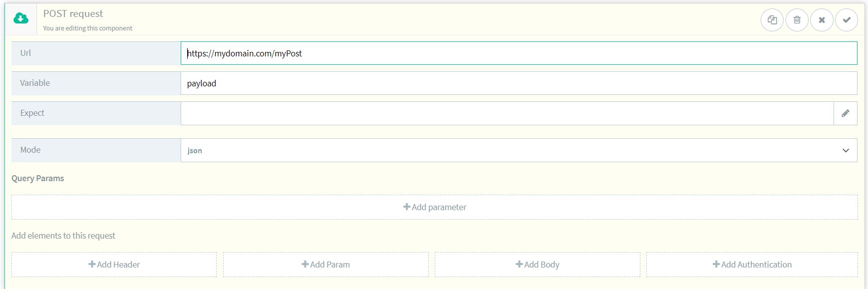Click plus icon in Add parameter

(x=406, y=207)
